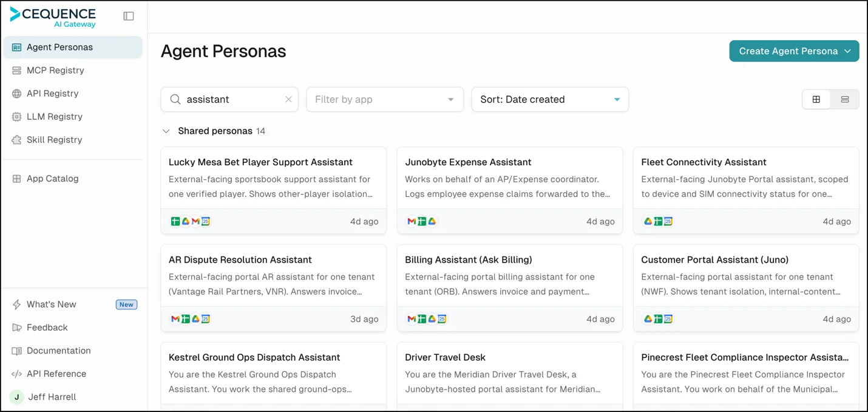Open Jeff Harrell user menu
Screen dimensions: 868x412
(73, 397)
